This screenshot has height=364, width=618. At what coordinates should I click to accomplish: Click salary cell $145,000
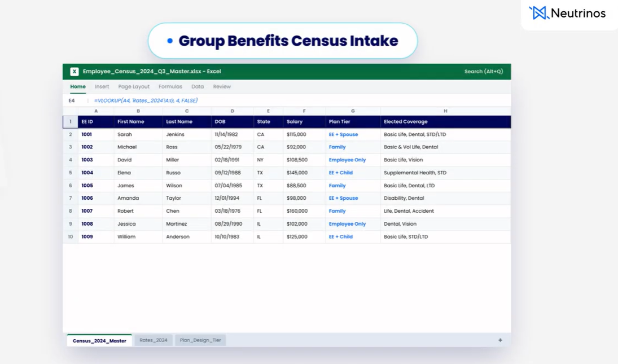click(x=304, y=173)
